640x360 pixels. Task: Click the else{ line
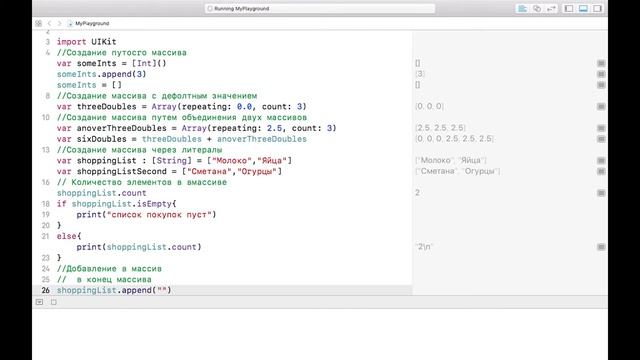click(x=69, y=236)
